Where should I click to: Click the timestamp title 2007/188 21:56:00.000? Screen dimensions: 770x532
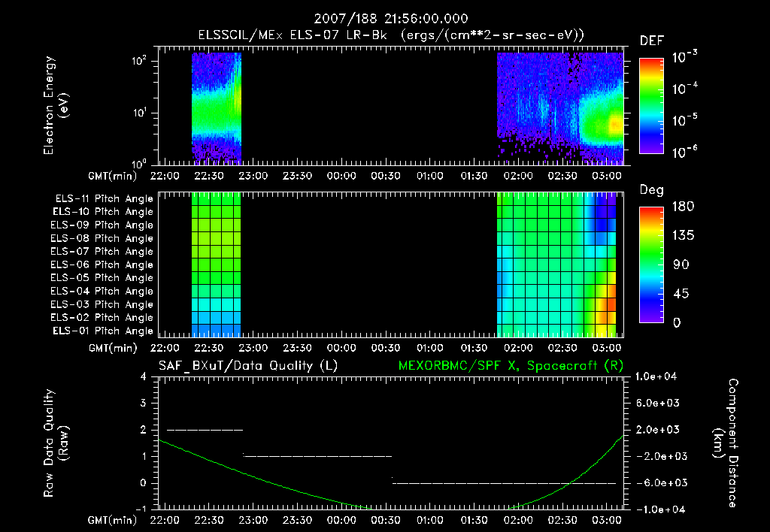(x=391, y=19)
